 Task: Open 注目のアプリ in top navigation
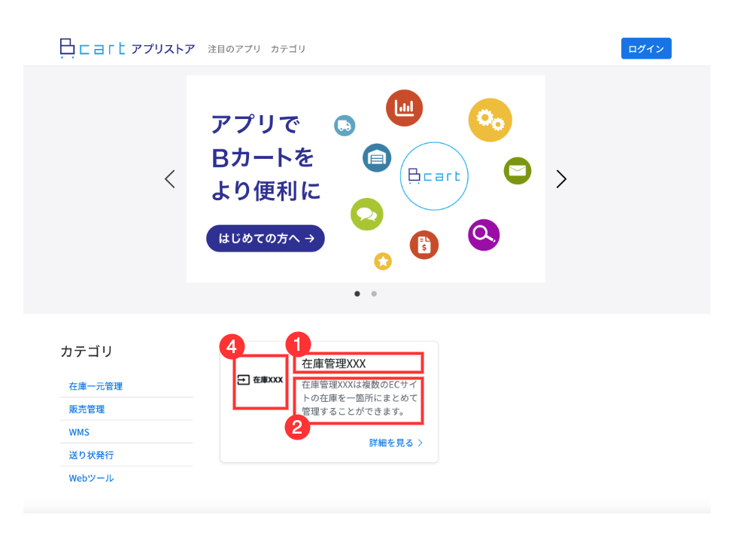tap(235, 49)
